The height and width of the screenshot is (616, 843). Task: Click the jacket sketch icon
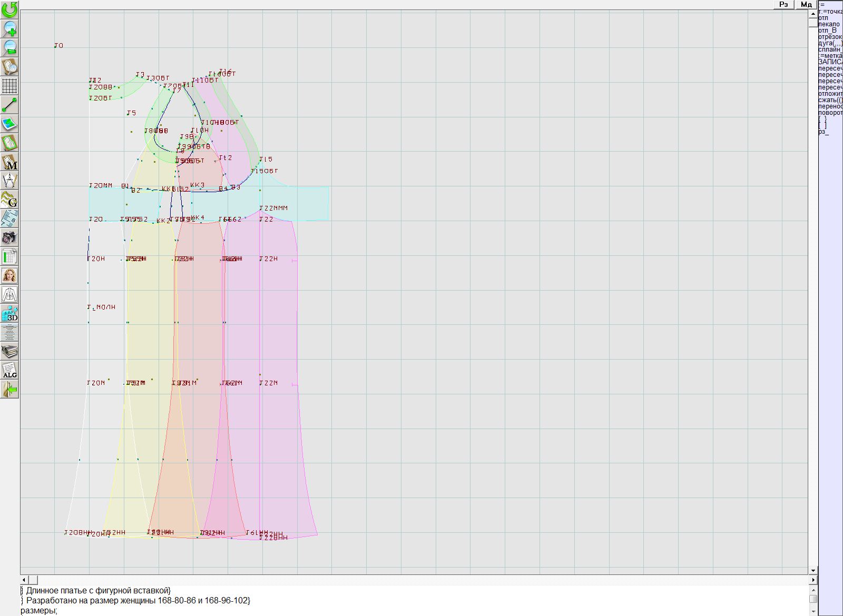[x=9, y=294]
